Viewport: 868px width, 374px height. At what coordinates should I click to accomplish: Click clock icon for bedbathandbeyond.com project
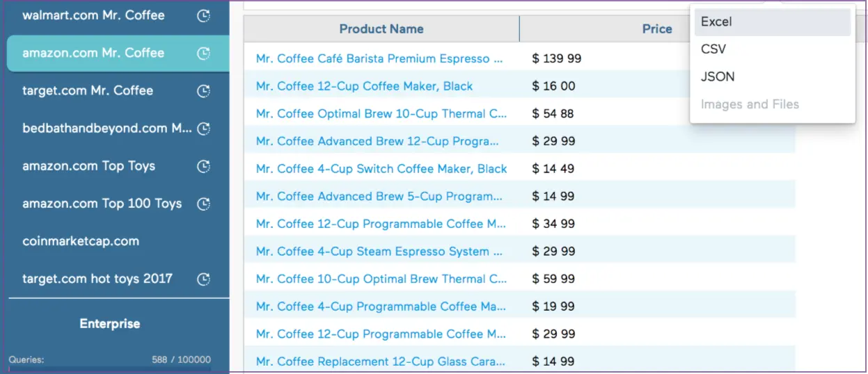(203, 129)
